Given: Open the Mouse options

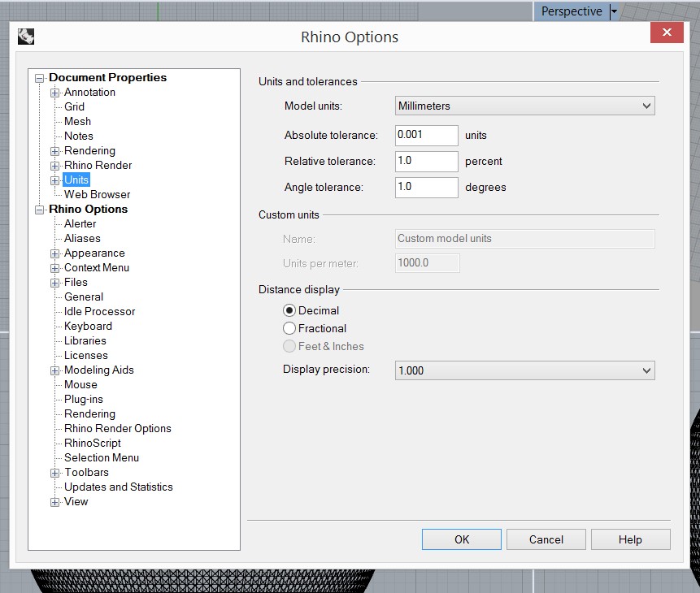Looking at the screenshot, I should click(80, 384).
